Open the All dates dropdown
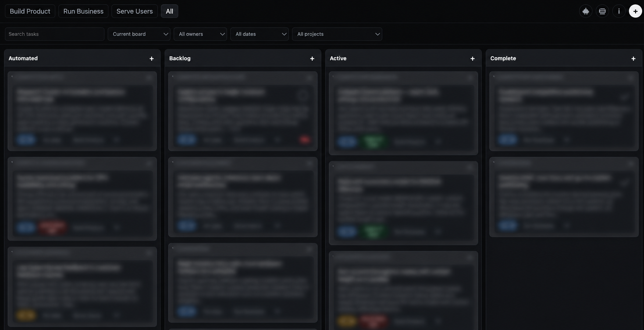644x330 pixels. [260, 34]
